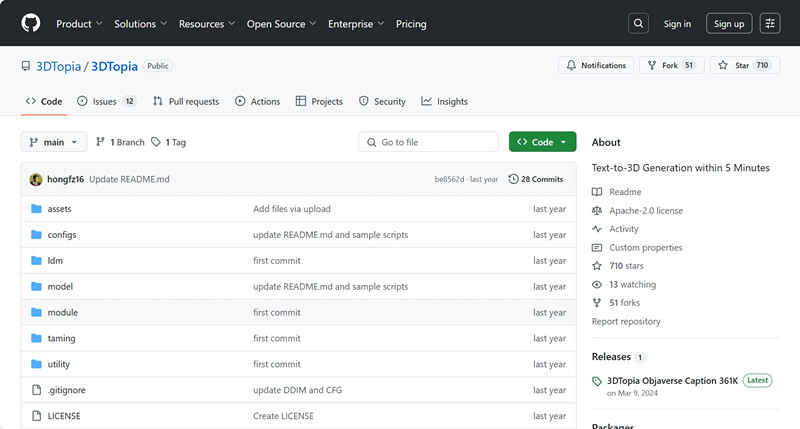Click the .gitignore file icon

click(36, 390)
